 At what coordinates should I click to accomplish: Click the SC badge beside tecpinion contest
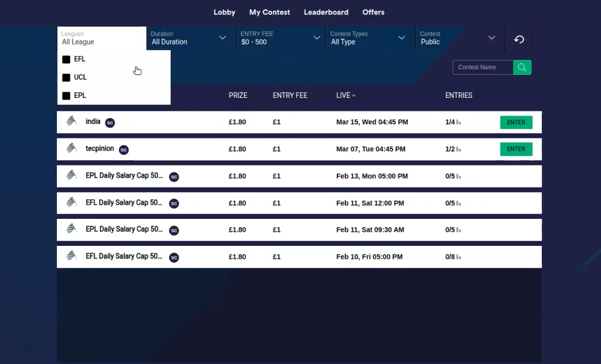[x=123, y=150]
